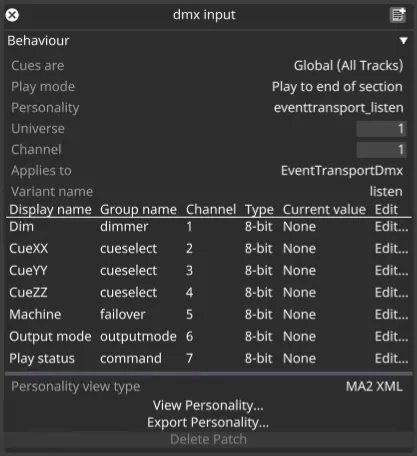Open the notes icon in title bar

pyautogui.click(x=398, y=15)
